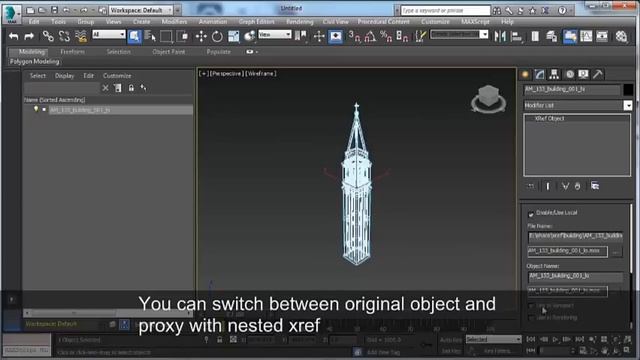The height and width of the screenshot is (360, 640).
Task: Click the Key Filters button
Action: (x=497, y=351)
